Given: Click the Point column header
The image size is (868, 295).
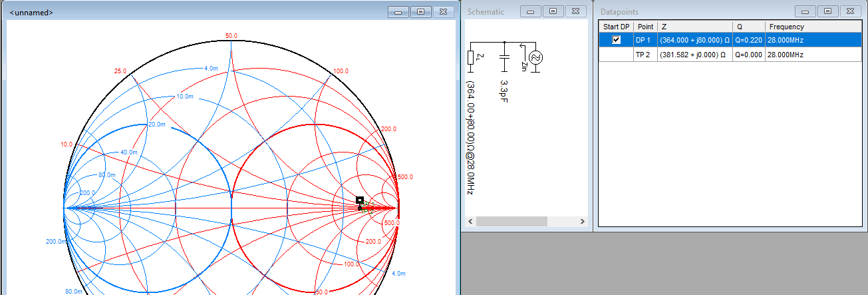Looking at the screenshot, I should point(645,27).
